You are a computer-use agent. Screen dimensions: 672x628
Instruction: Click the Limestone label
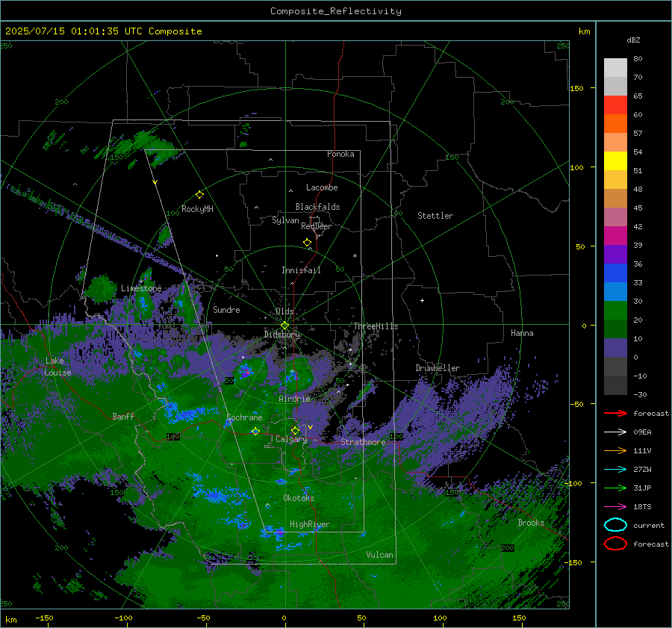coord(141,288)
